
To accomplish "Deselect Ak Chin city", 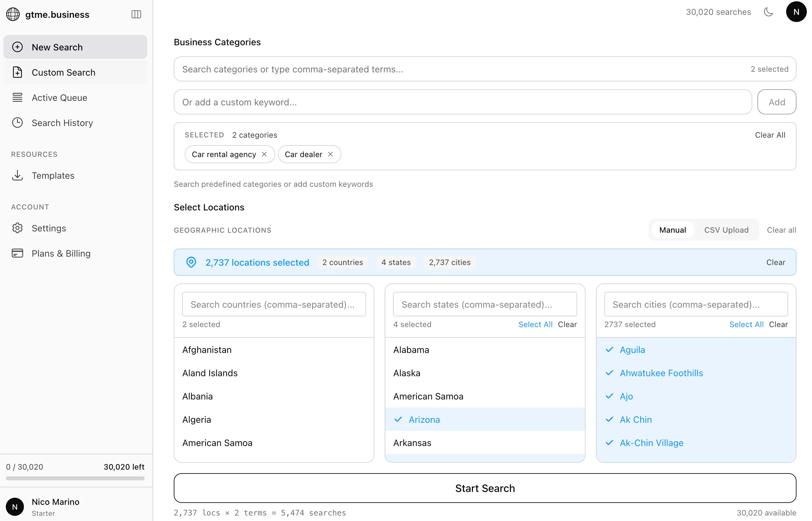I will 696,420.
